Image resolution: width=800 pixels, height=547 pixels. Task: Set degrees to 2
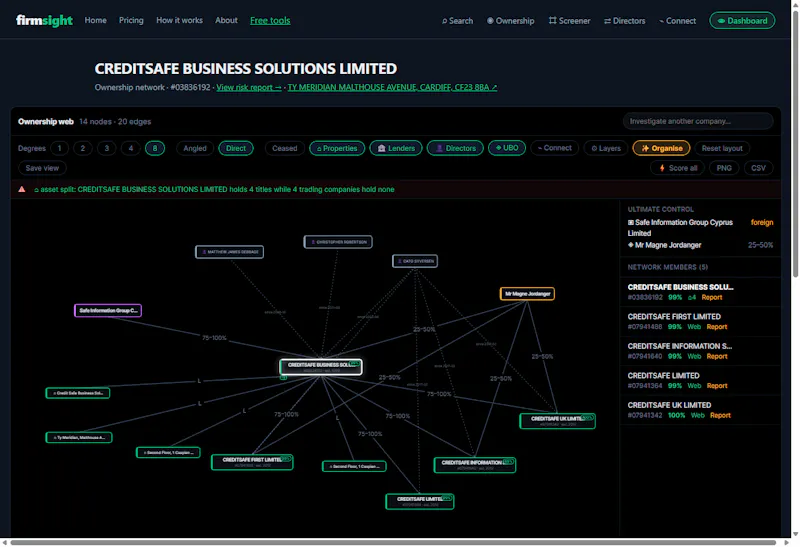click(83, 148)
